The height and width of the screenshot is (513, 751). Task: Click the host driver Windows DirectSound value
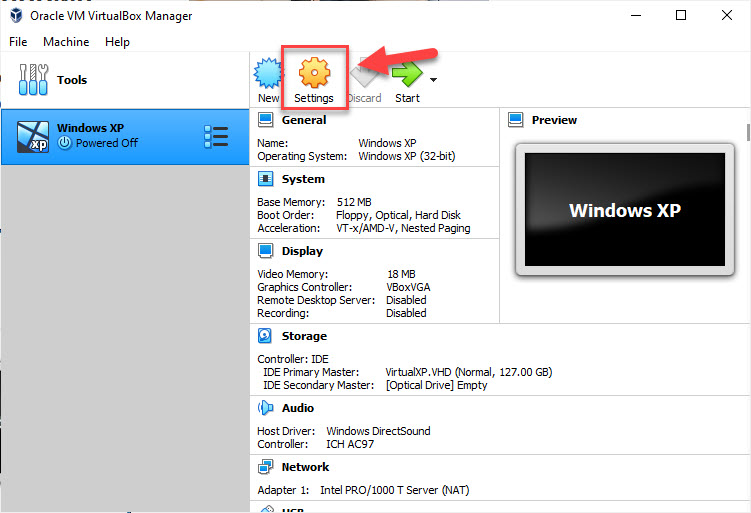[378, 431]
